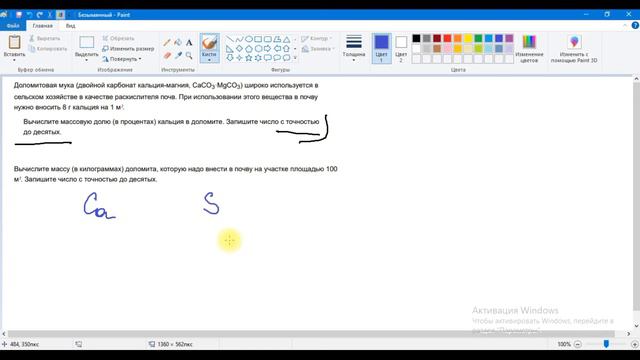Click the Выделить selection rectangle icon
Image resolution: width=640 pixels, height=360 pixels.
pyautogui.click(x=87, y=42)
